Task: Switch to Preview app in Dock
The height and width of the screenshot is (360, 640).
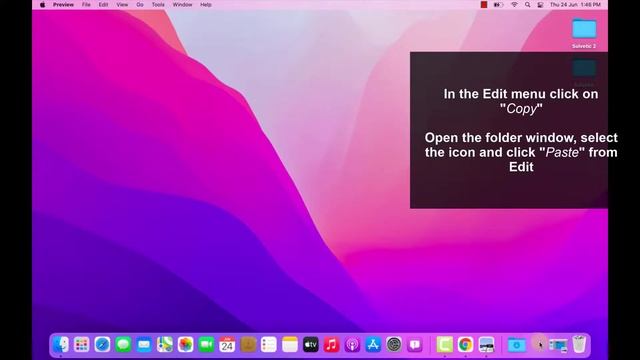Action: 486,344
